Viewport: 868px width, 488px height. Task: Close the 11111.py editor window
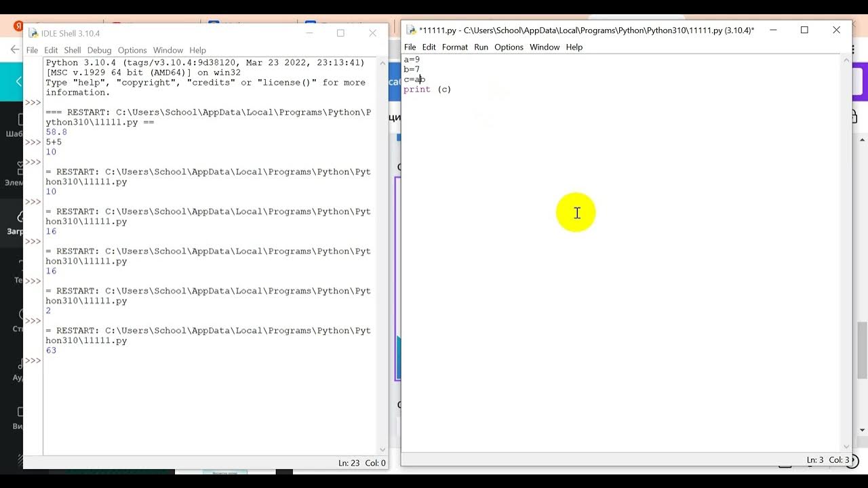point(836,30)
